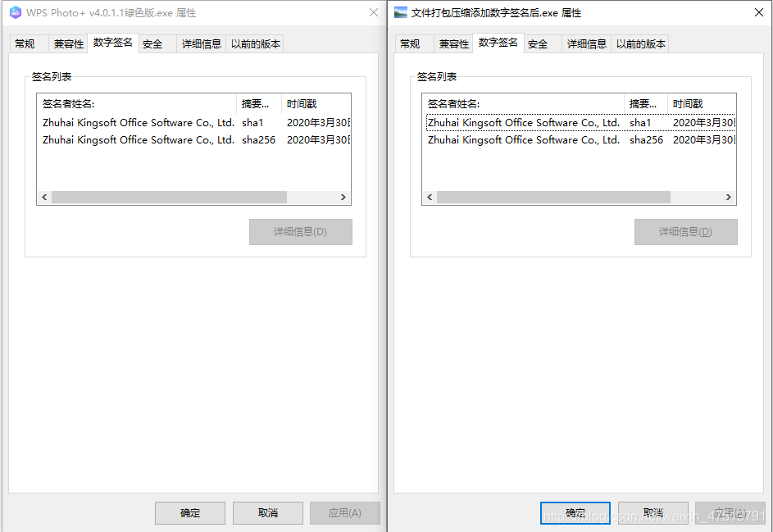Open 兼容性 tab in WPS Photo+ properties window
The width and height of the screenshot is (773, 532).
click(x=69, y=44)
